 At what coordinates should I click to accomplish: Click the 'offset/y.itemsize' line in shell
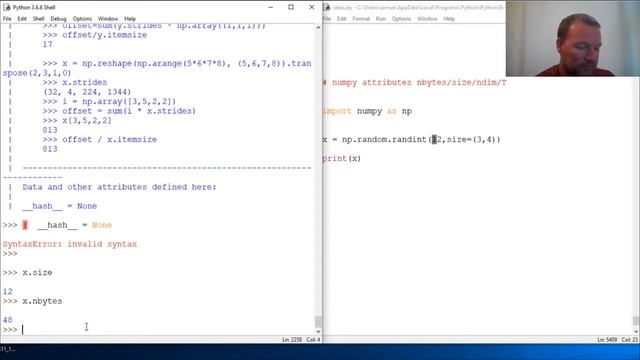tap(104, 35)
